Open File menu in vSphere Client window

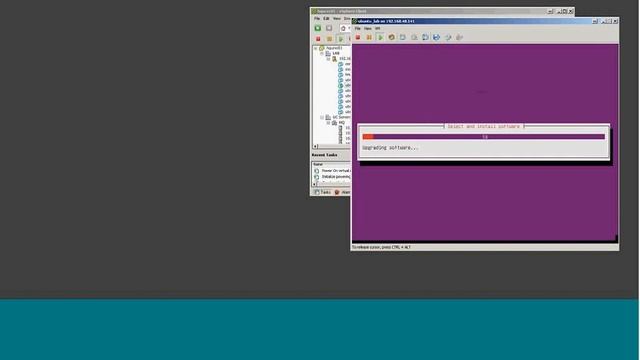tap(317, 18)
